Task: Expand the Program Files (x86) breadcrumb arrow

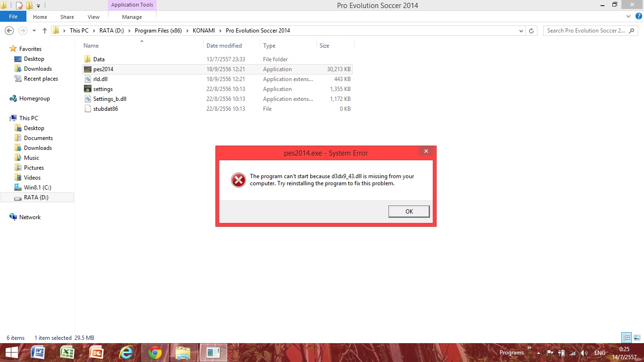Action: pos(187,31)
